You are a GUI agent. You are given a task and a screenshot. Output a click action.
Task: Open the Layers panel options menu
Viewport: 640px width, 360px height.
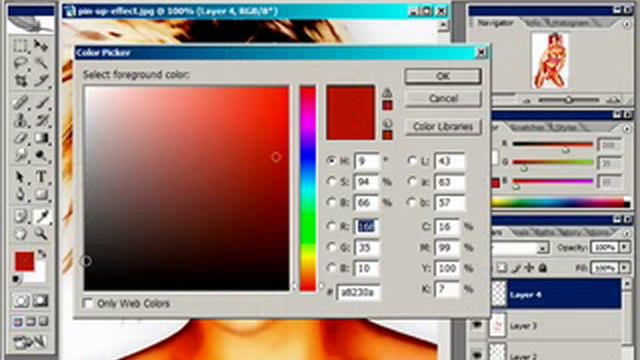coord(627,233)
